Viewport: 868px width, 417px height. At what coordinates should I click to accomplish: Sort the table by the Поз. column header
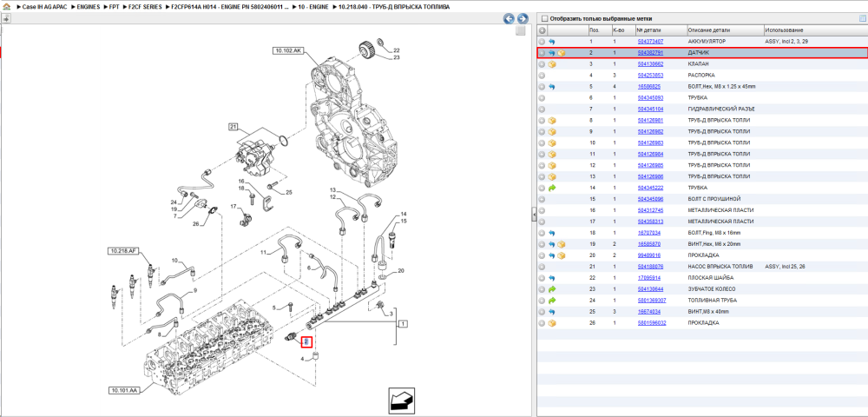point(599,30)
